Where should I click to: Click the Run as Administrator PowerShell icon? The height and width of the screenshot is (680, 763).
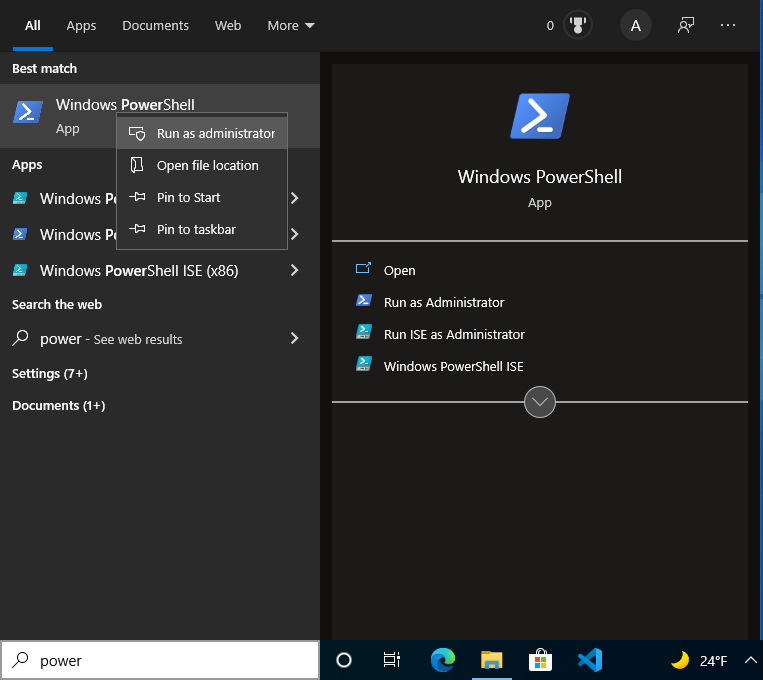pos(364,300)
